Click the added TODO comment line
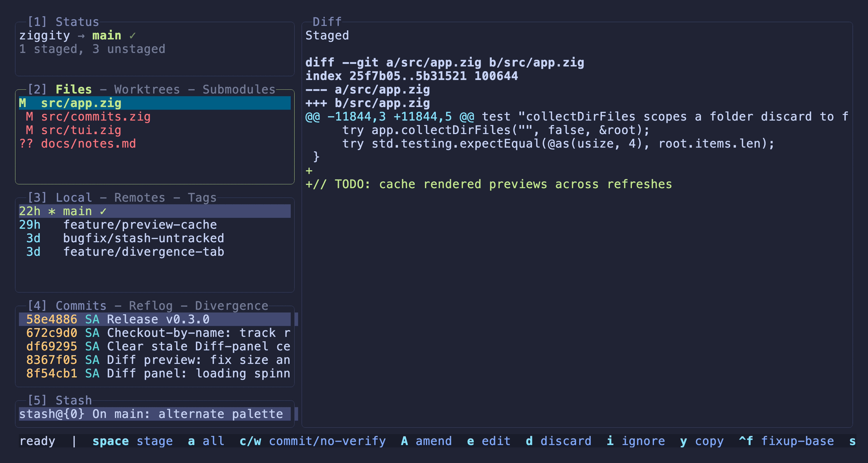The height and width of the screenshot is (463, 868). click(489, 184)
